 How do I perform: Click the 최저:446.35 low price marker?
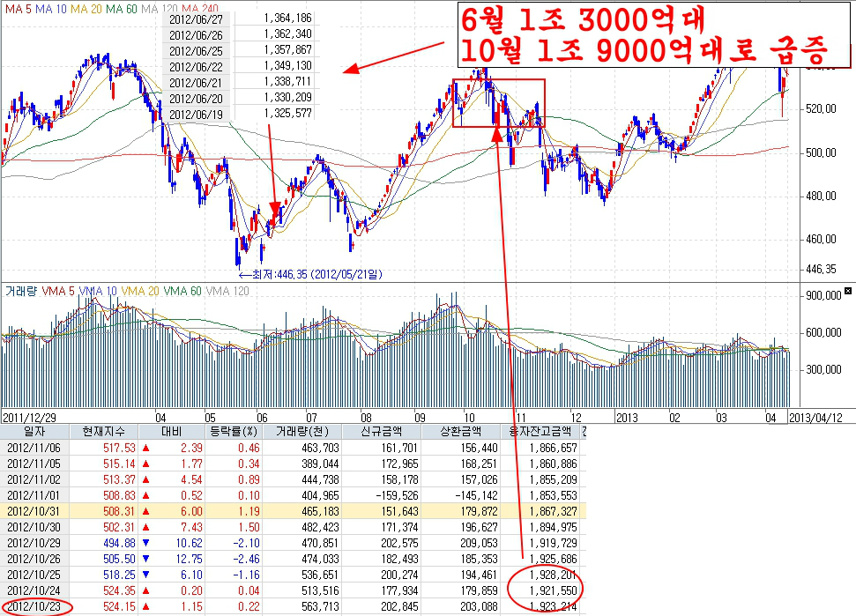click(x=310, y=274)
